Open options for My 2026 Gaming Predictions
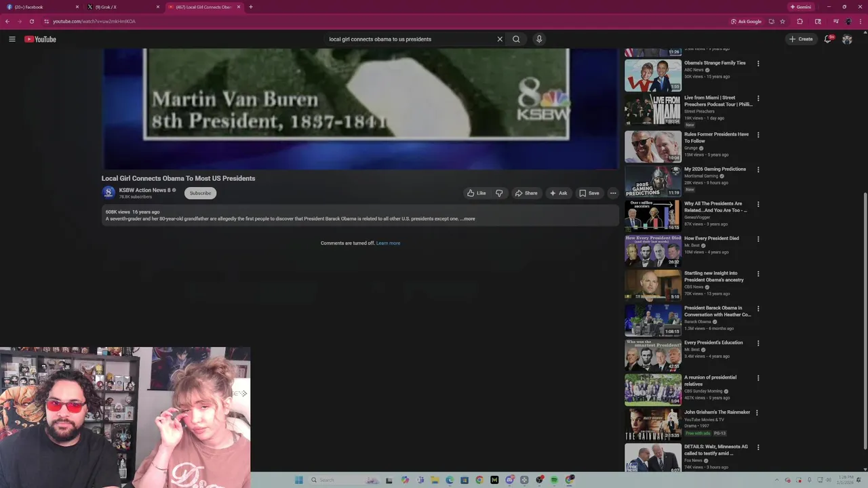The height and width of the screenshot is (488, 868). (x=758, y=169)
